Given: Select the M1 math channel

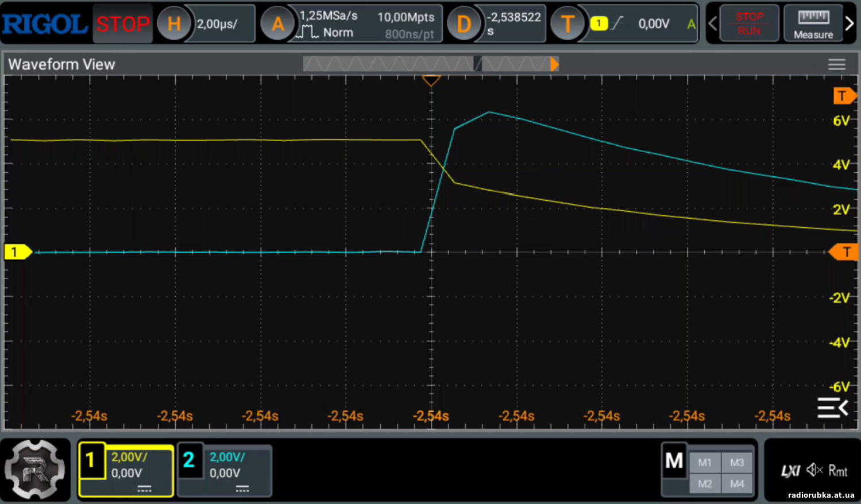Looking at the screenshot, I should pos(705,463).
